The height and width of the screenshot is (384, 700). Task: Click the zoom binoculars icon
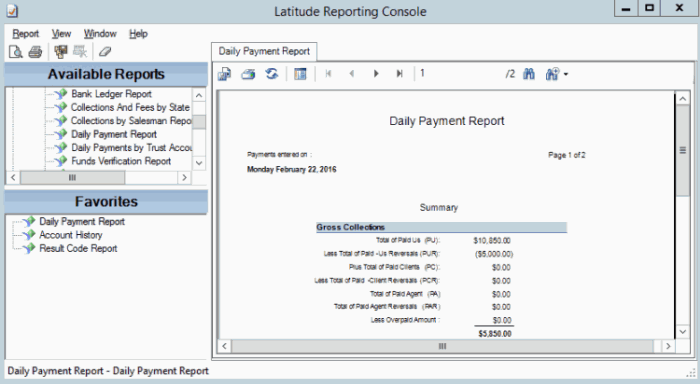(x=552, y=74)
